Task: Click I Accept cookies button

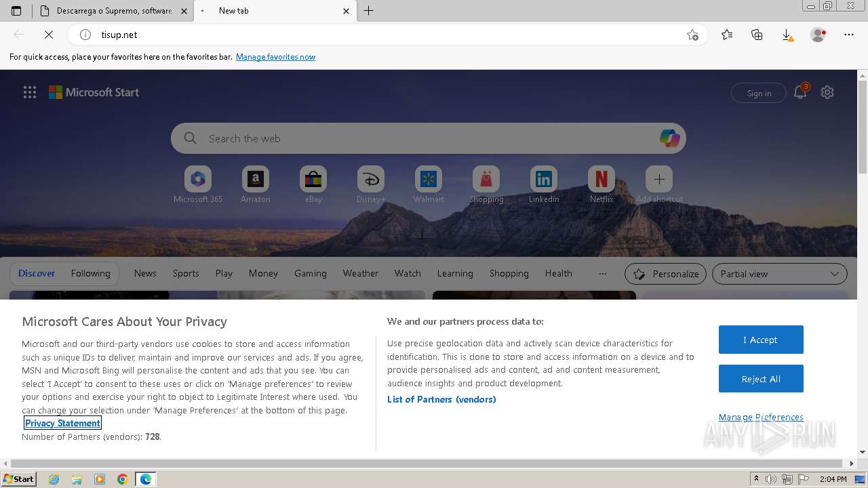Action: pyautogui.click(x=761, y=340)
